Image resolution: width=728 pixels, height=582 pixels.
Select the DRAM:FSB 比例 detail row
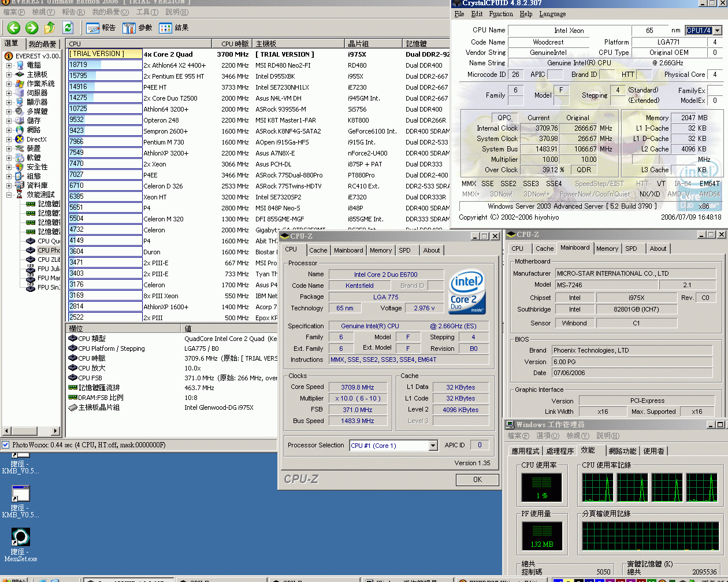[x=172, y=398]
